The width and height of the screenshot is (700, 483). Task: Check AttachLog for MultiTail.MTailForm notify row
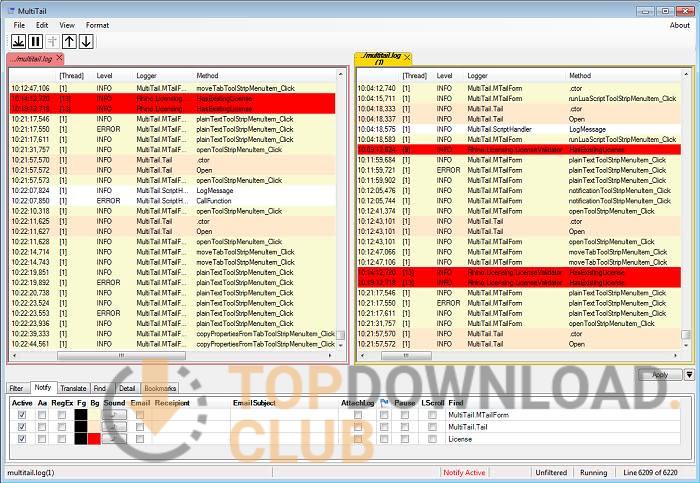click(358, 415)
